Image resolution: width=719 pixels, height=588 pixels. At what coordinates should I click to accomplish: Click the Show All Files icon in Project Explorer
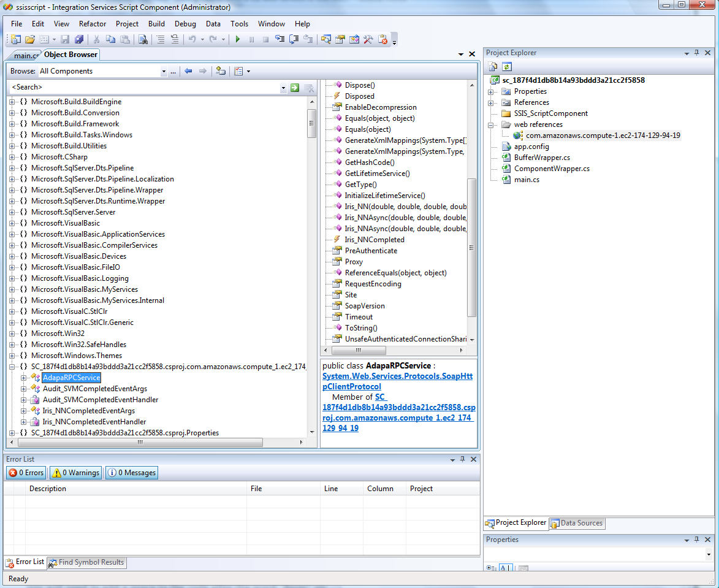(493, 66)
